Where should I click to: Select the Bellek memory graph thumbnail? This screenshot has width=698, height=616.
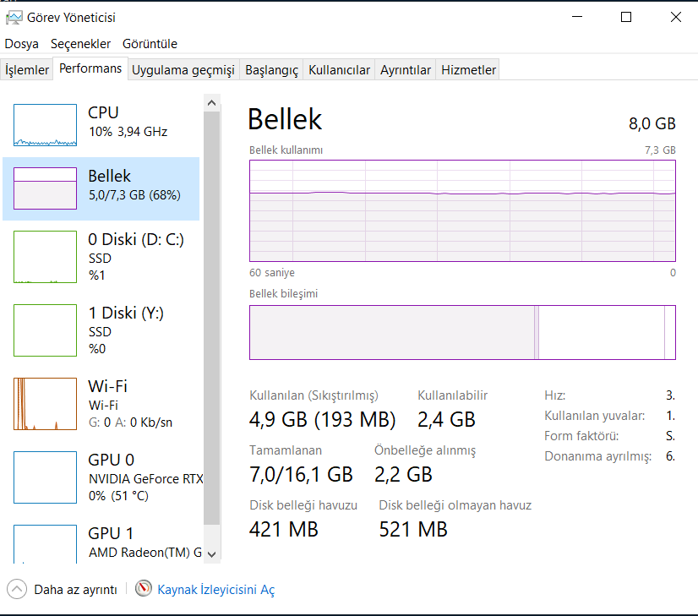[45, 188]
